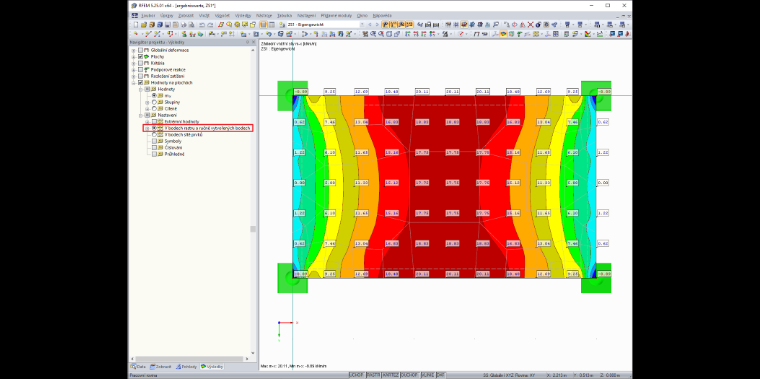Open the Zobrazit menu
Screen dimensions: 760x379
point(186,16)
